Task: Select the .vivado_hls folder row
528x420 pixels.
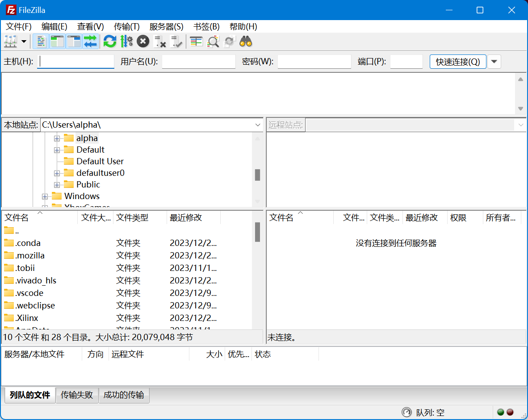Action: click(127, 280)
